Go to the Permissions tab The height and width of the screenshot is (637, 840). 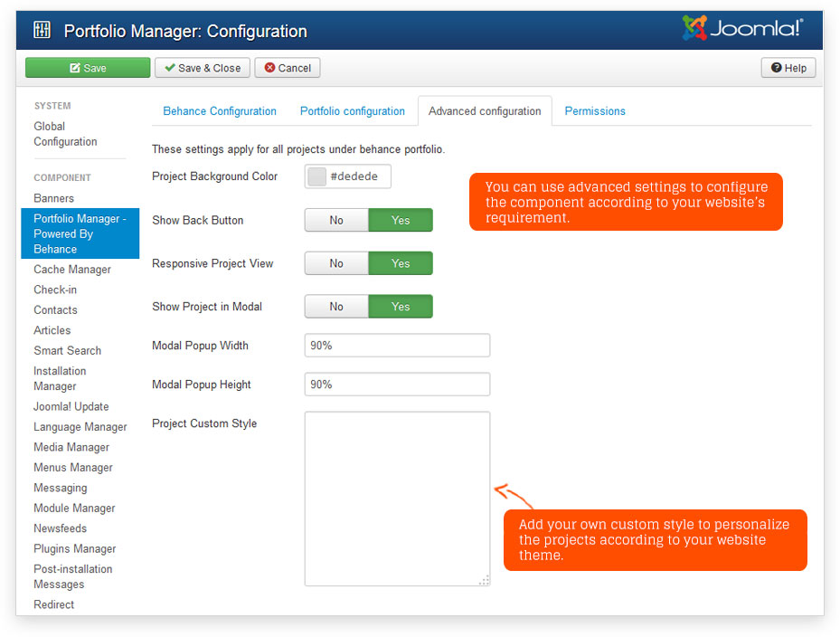(595, 111)
